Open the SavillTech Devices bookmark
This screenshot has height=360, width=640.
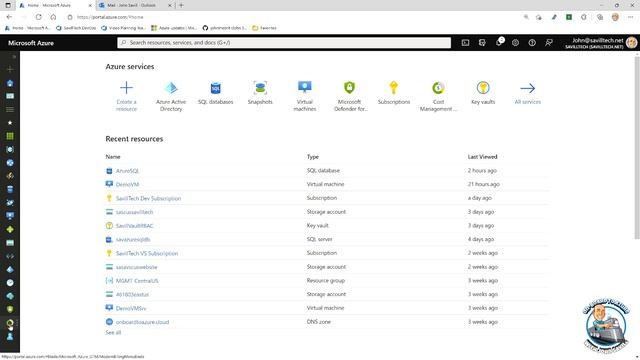pyautogui.click(x=76, y=28)
